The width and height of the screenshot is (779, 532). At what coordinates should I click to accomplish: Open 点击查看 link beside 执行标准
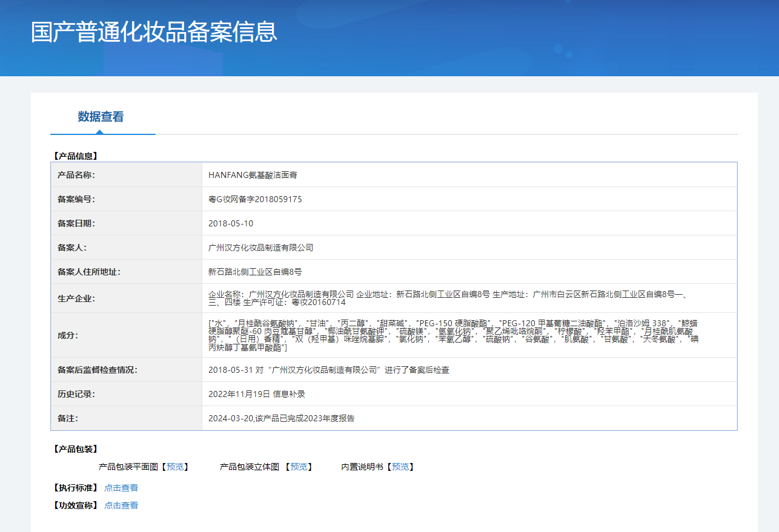pyautogui.click(x=121, y=488)
